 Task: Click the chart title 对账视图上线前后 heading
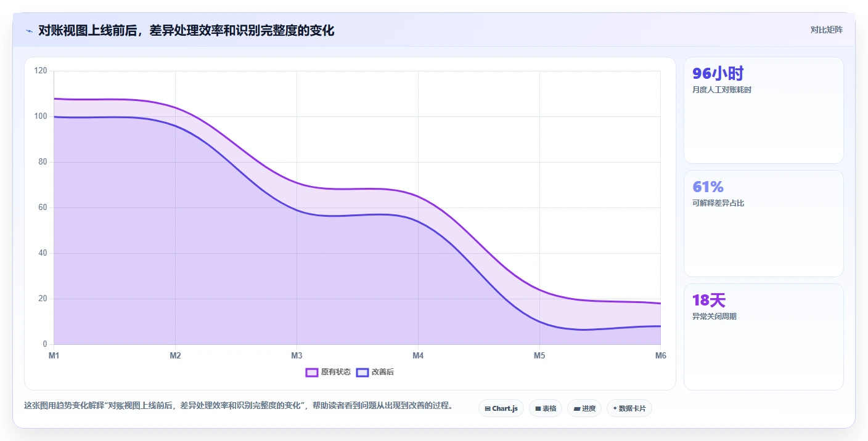(186, 31)
